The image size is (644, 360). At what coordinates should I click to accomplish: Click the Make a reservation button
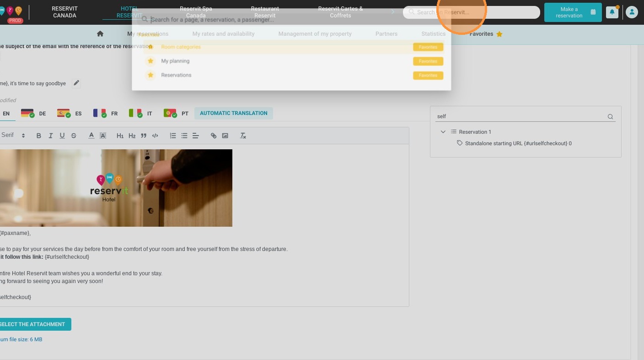click(x=573, y=12)
